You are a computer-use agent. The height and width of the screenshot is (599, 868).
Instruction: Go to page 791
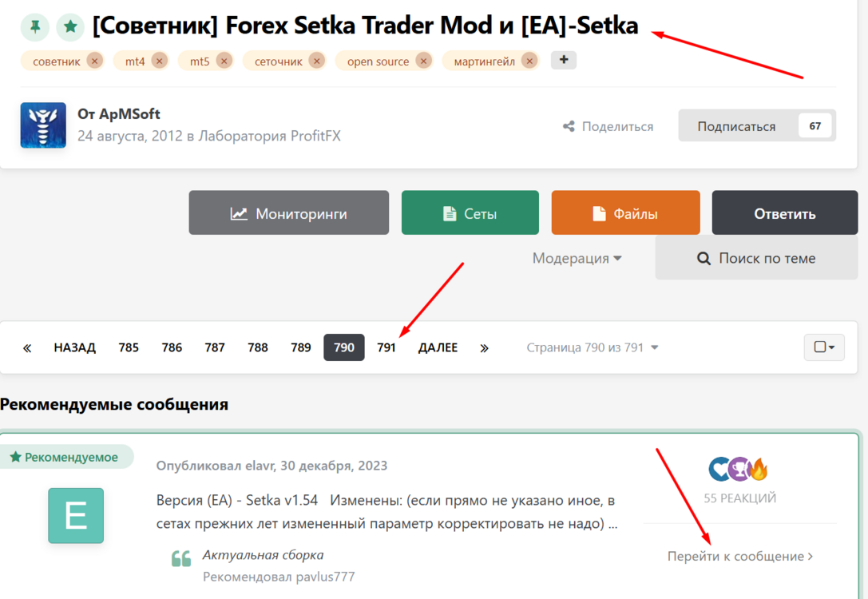(x=386, y=347)
